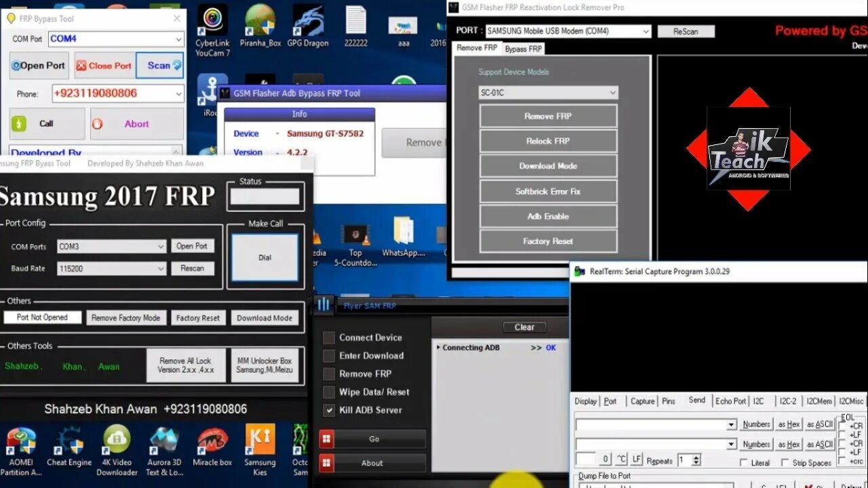Expand the Baud Rate 115200 dropdown
Viewport: 868px width, 488px height.
[161, 269]
